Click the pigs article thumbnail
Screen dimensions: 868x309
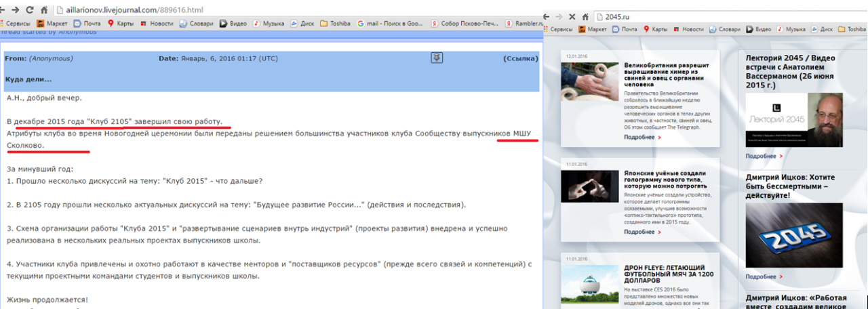pyautogui.click(x=589, y=81)
